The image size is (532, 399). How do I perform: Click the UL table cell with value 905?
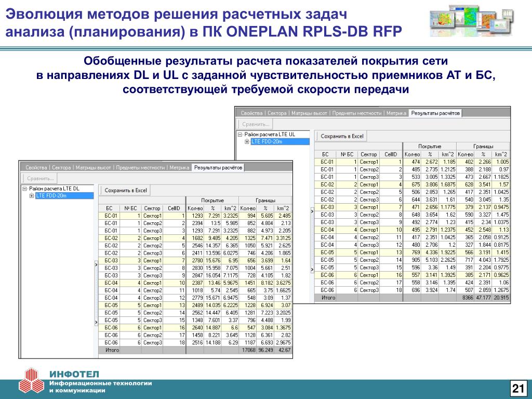(412, 260)
